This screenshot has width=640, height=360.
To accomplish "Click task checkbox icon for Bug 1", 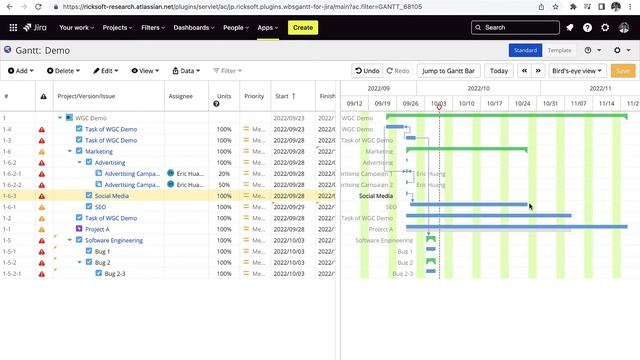I will pyautogui.click(x=89, y=251).
